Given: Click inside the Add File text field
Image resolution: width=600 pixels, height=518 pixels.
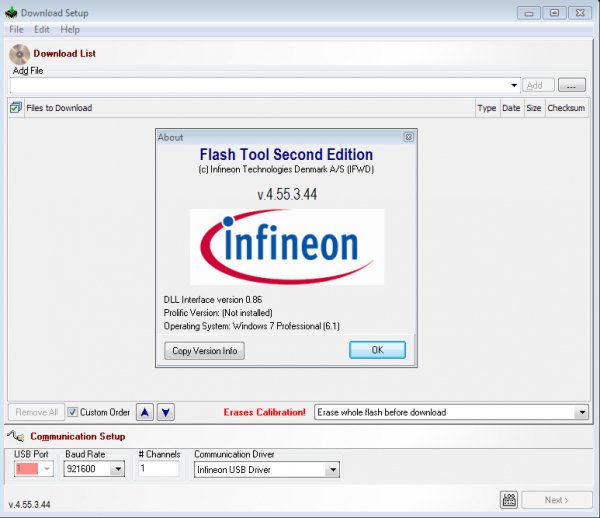Looking at the screenshot, I should coord(260,85).
